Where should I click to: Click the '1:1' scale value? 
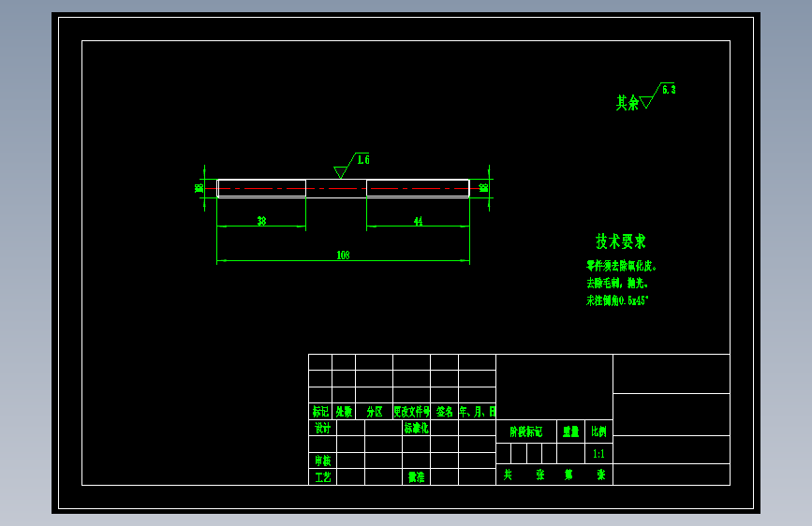point(598,454)
